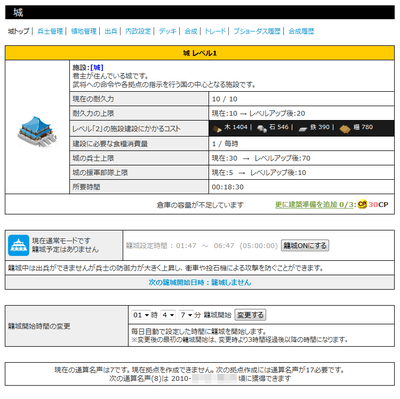The image size is (400, 399).
Task: Click the 籠城ONにする button
Action: [305, 246]
